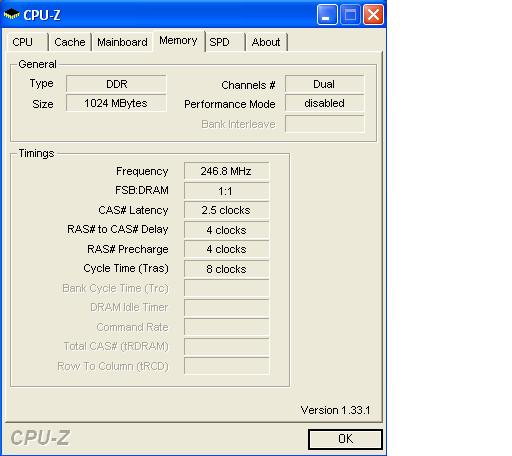Click the RAS# to CAS# Delay value field
The height and width of the screenshot is (456, 512).
[226, 230]
